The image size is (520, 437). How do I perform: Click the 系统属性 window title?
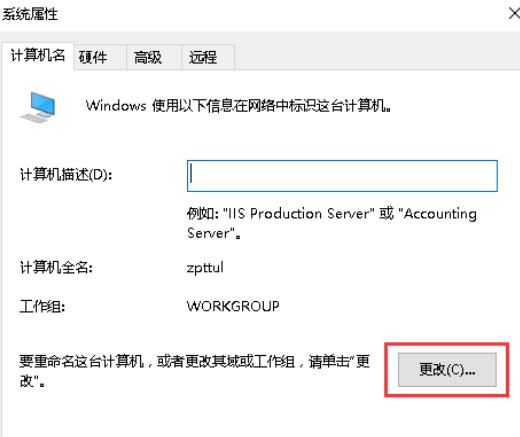pos(30,14)
